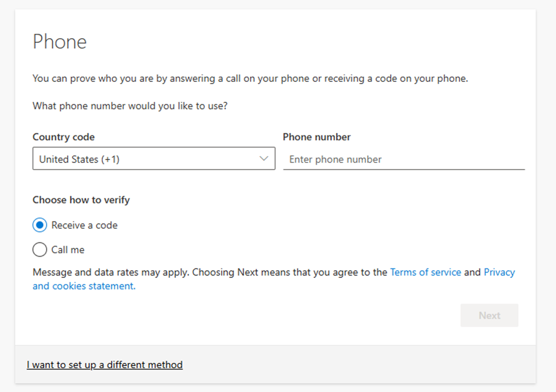Viewport: 556px width, 392px height.
Task: Click the United States (+1) selected value
Action: point(79,160)
